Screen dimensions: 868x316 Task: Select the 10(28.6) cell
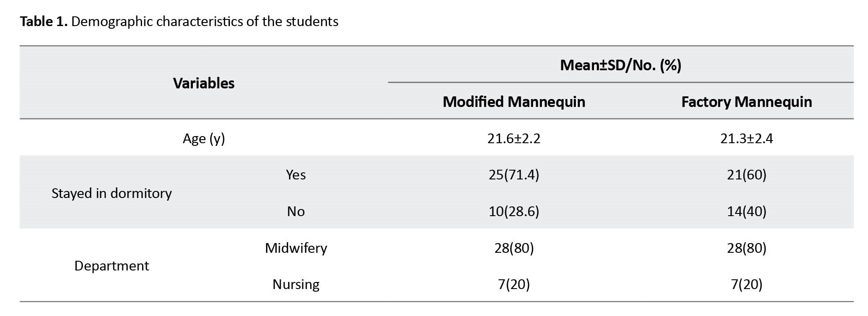[514, 211]
